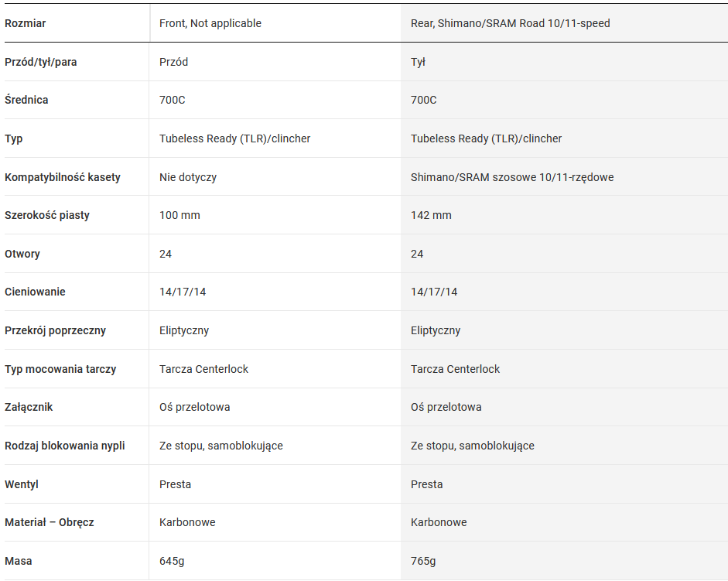Click the "Średnica" row label

pos(26,100)
